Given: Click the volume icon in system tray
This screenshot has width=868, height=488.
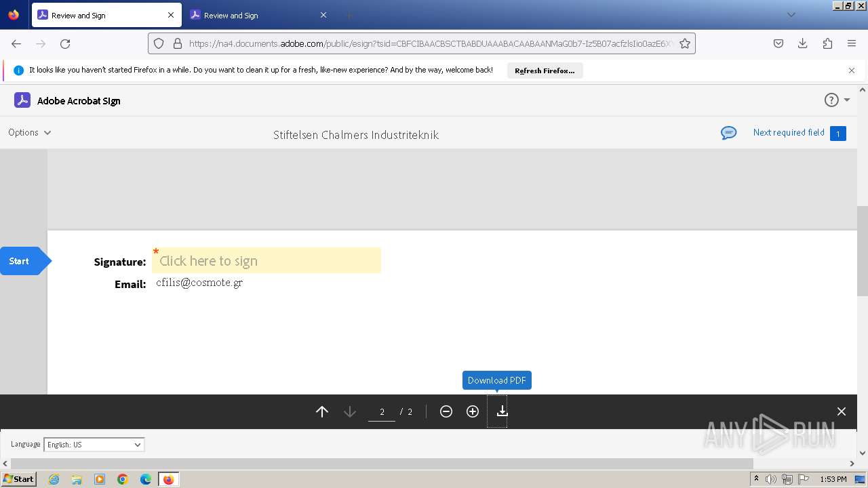Looking at the screenshot, I should point(771,479).
